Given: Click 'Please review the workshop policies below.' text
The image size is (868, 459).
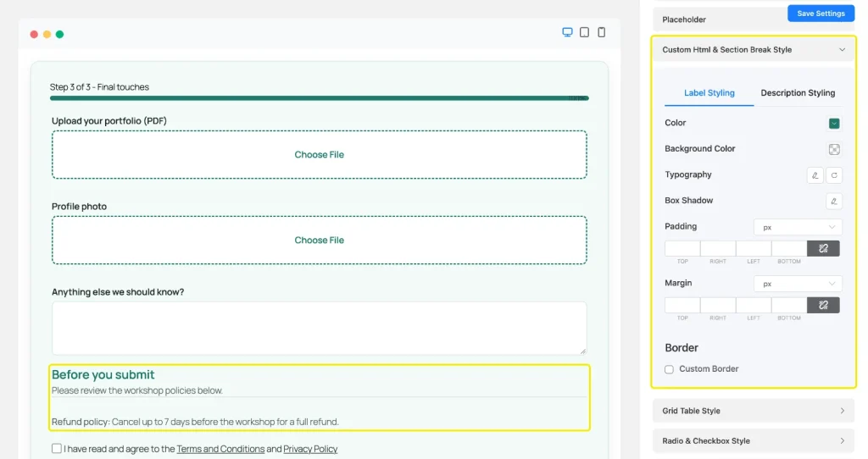Looking at the screenshot, I should [x=137, y=390].
